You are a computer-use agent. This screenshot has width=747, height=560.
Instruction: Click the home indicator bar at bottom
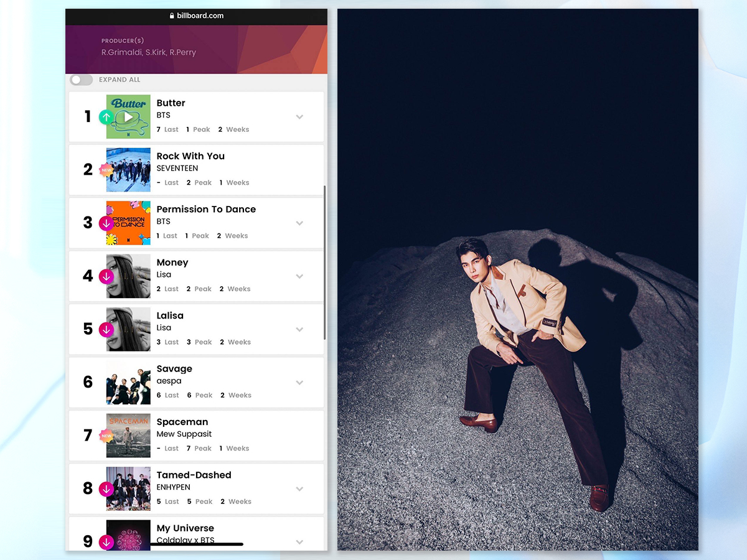pos(197,544)
